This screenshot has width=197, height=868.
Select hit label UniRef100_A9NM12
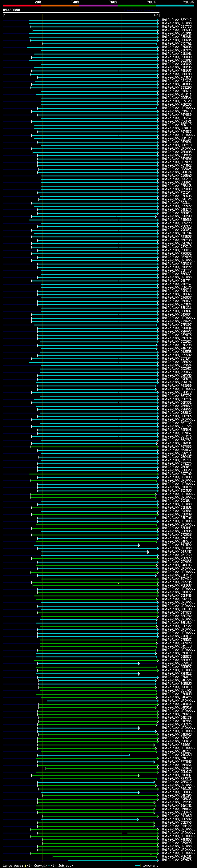click(x=177, y=674)
